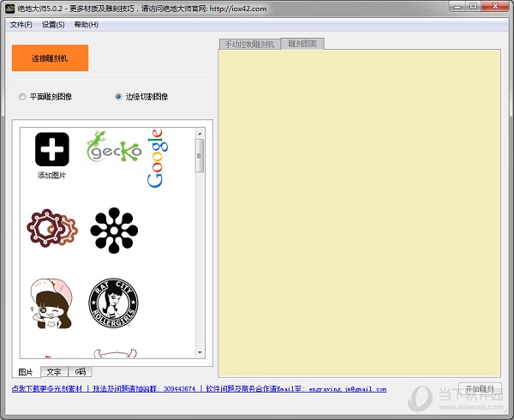514x420 pixels.
Task: Switch to the 手动控制雕刻机 tab
Action: pyautogui.click(x=250, y=45)
